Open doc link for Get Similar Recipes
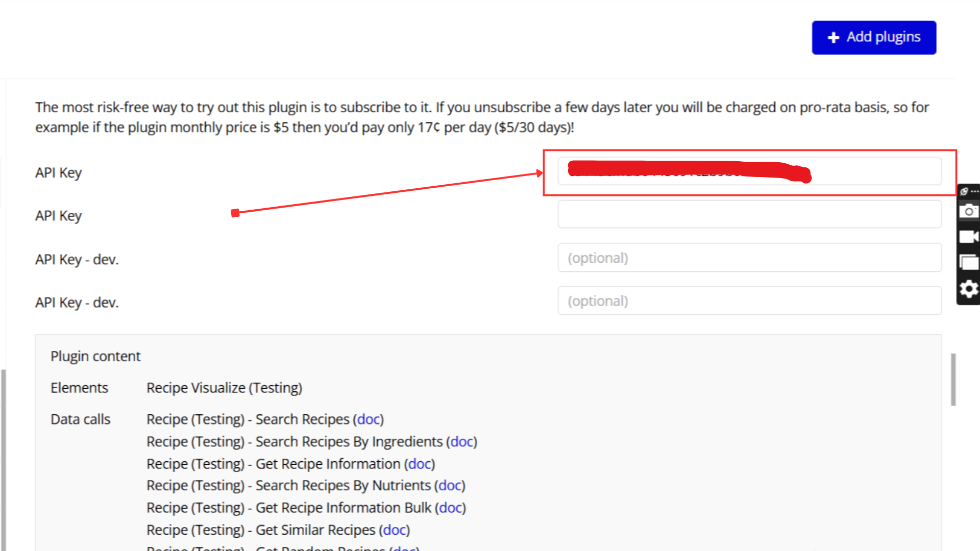This screenshot has height=551, width=980. coord(395,530)
